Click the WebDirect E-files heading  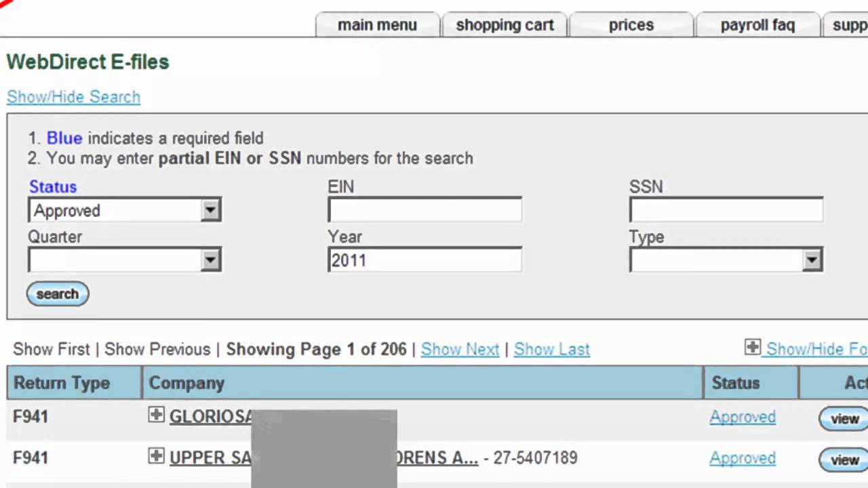88,62
